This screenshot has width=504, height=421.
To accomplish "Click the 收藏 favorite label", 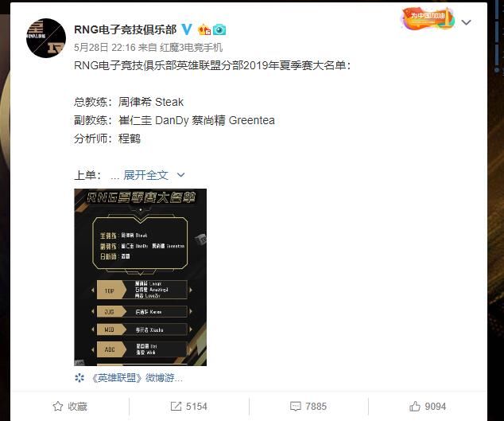I will [x=77, y=406].
